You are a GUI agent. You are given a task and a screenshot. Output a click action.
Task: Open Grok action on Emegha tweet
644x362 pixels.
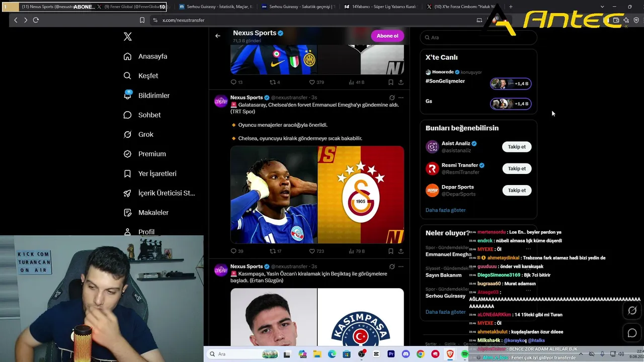coord(392,98)
